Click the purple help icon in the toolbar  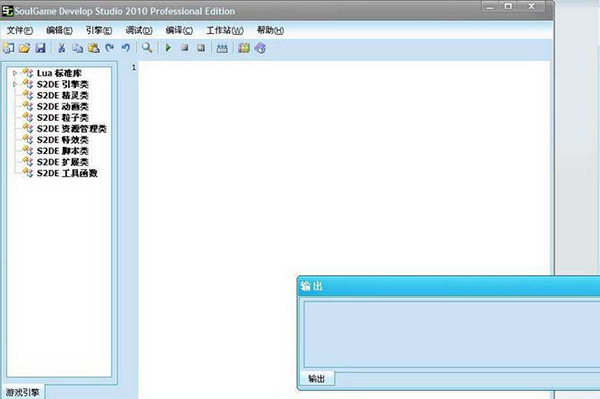[260, 48]
